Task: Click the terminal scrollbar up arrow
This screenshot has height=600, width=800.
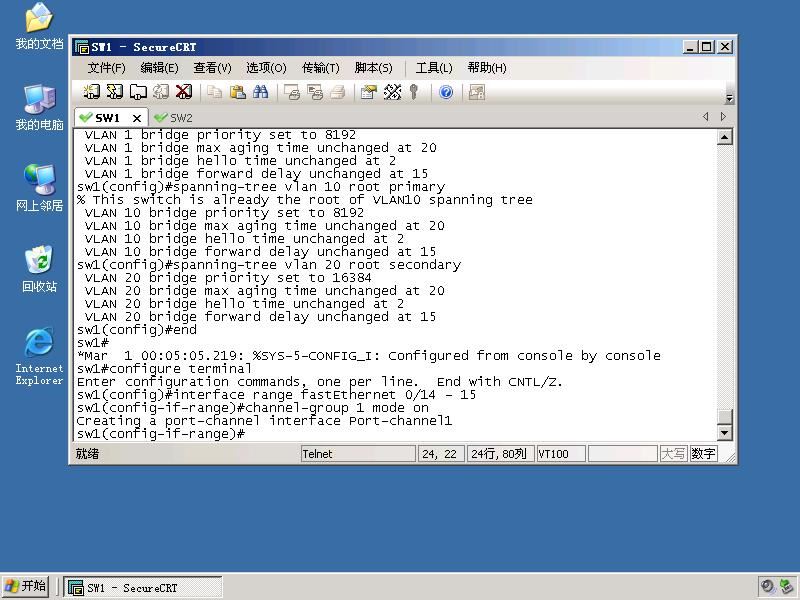Action: [725, 137]
